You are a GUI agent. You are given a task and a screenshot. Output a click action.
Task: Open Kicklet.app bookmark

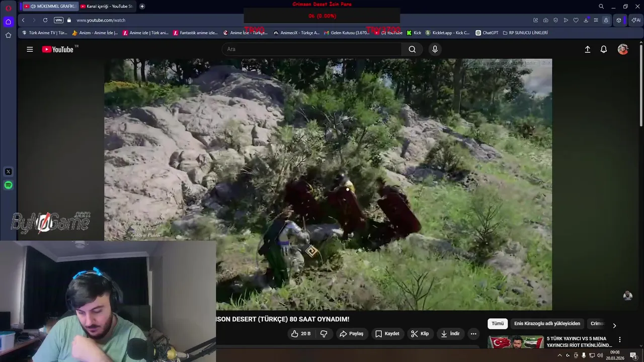[447, 33]
